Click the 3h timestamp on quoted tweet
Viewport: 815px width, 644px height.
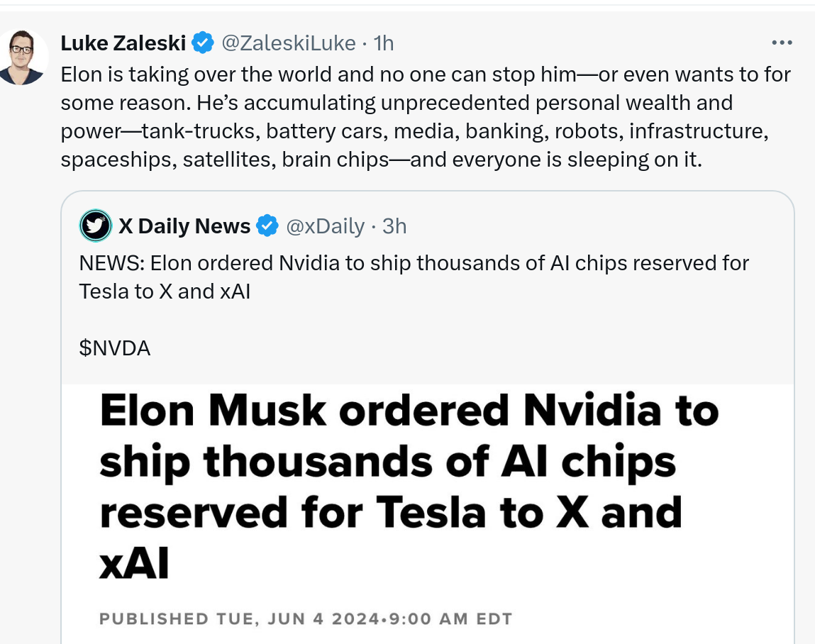coord(394,226)
